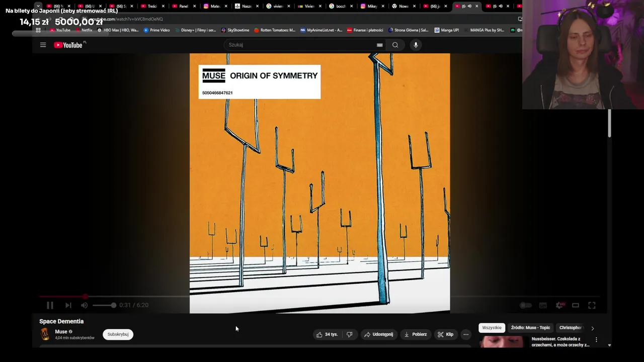Click the scroll-down arrow on scrollbar

pyautogui.click(x=609, y=345)
